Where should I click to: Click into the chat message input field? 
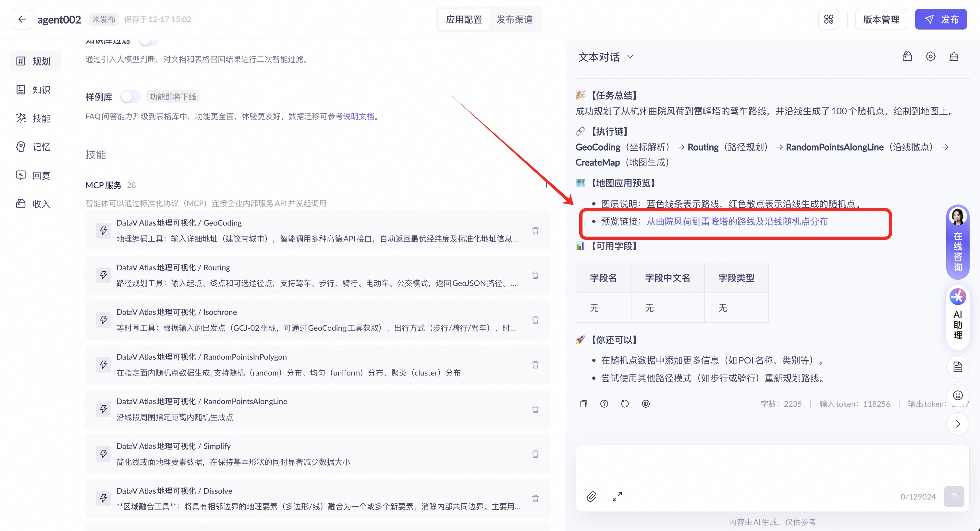coord(772,466)
